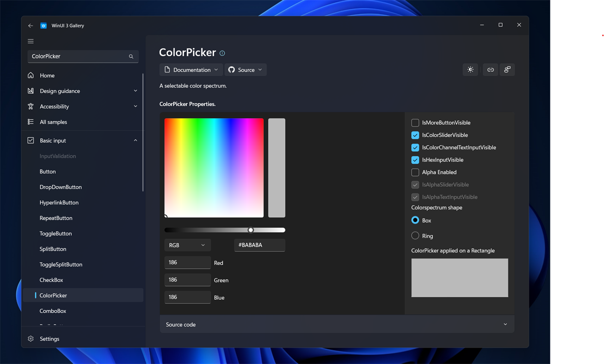The image size is (604, 364).
Task: Enable the Alpha Enabled checkbox
Action: (x=415, y=172)
